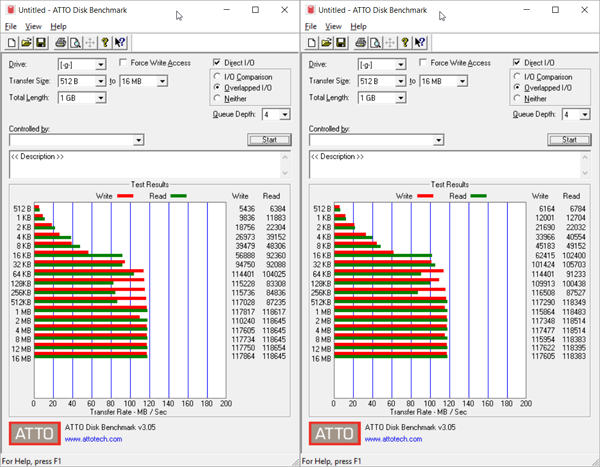Open File menu in left window
This screenshot has height=467, width=600.
point(11,26)
